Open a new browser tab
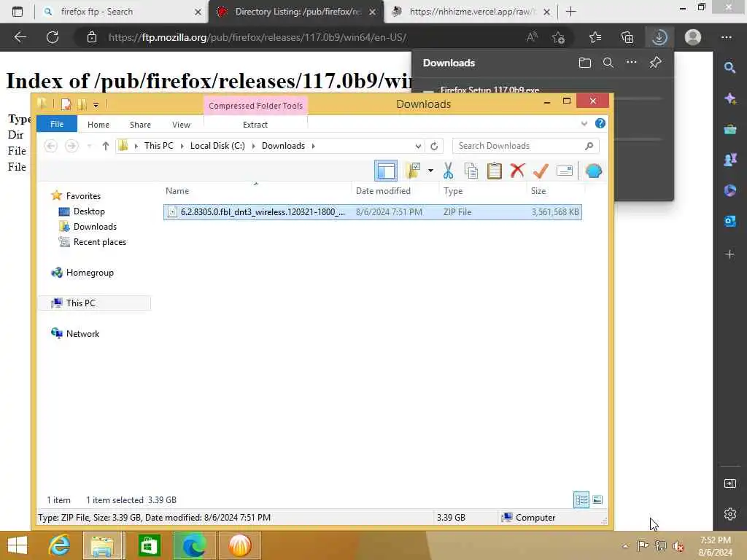 [570, 12]
